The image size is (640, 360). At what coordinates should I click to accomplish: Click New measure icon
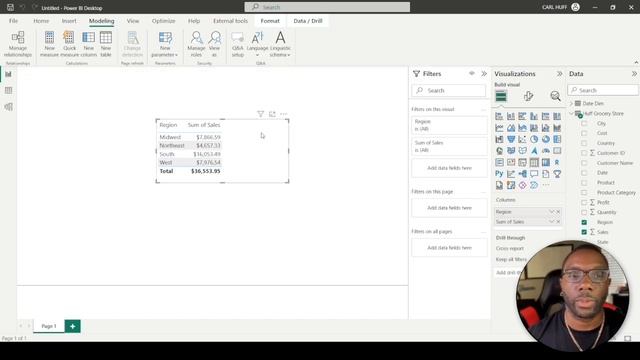coord(49,38)
